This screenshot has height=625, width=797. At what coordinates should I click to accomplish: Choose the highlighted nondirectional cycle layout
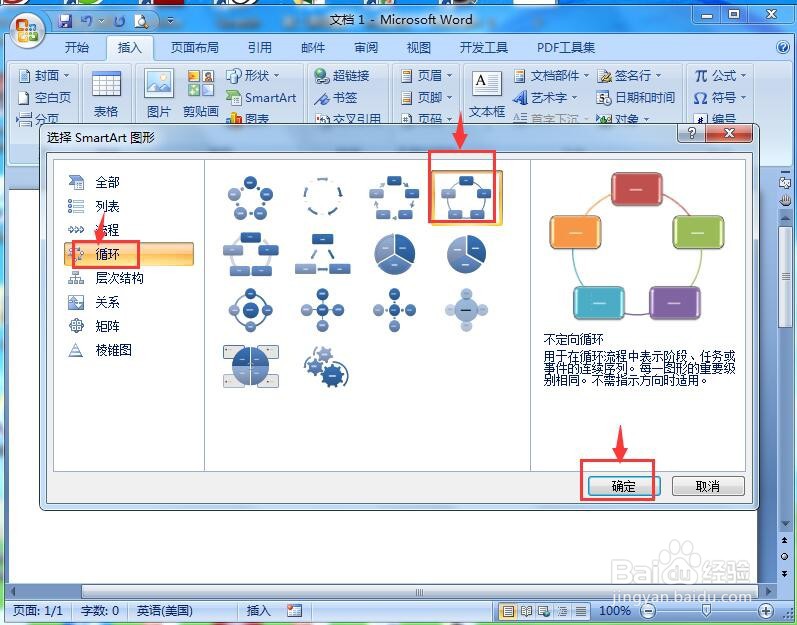coord(466,198)
